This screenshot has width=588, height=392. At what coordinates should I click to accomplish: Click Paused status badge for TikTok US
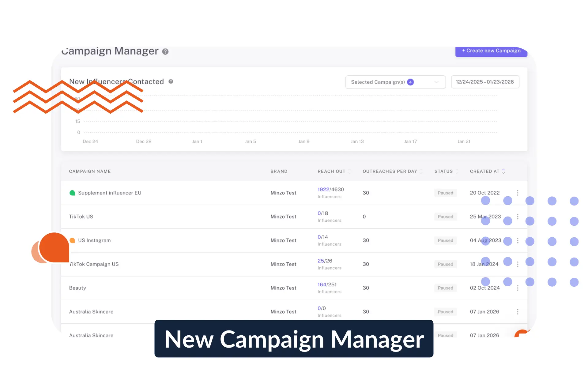(x=445, y=217)
